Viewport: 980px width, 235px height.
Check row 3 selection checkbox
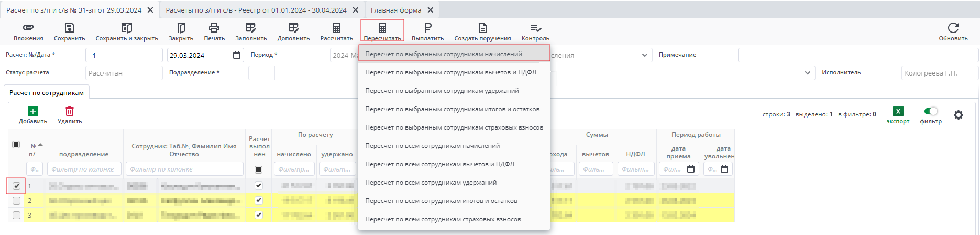point(16,215)
